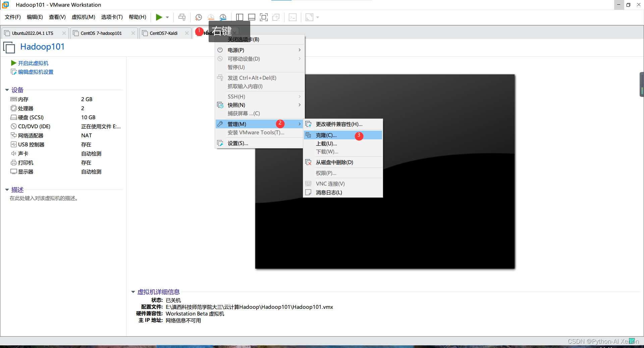Select the CD/DVD (IDE) device row
Viewport: 644px width, 348px height.
65,126
